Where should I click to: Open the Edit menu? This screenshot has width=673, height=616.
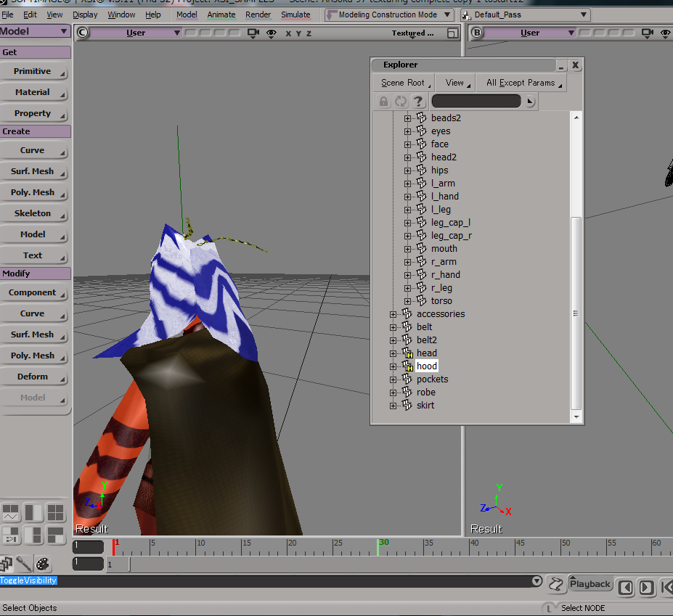coord(30,15)
